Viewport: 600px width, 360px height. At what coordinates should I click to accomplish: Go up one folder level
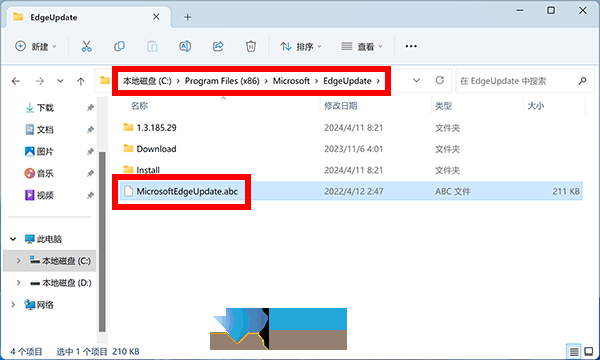tap(80, 81)
